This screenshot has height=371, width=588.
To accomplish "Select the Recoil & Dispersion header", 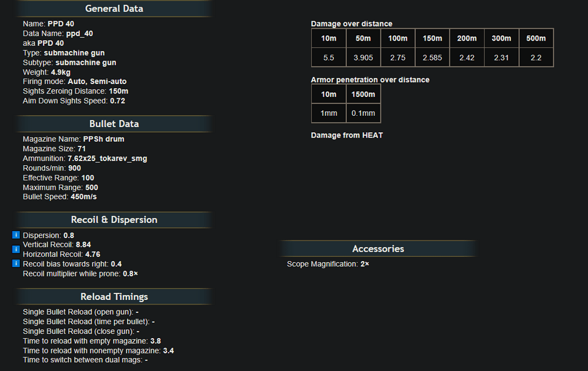I will pos(114,220).
